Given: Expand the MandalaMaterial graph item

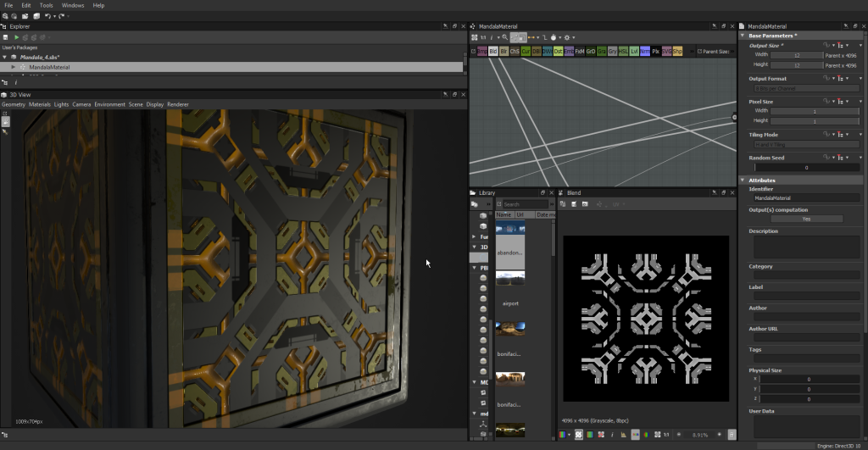Looking at the screenshot, I should 14,67.
